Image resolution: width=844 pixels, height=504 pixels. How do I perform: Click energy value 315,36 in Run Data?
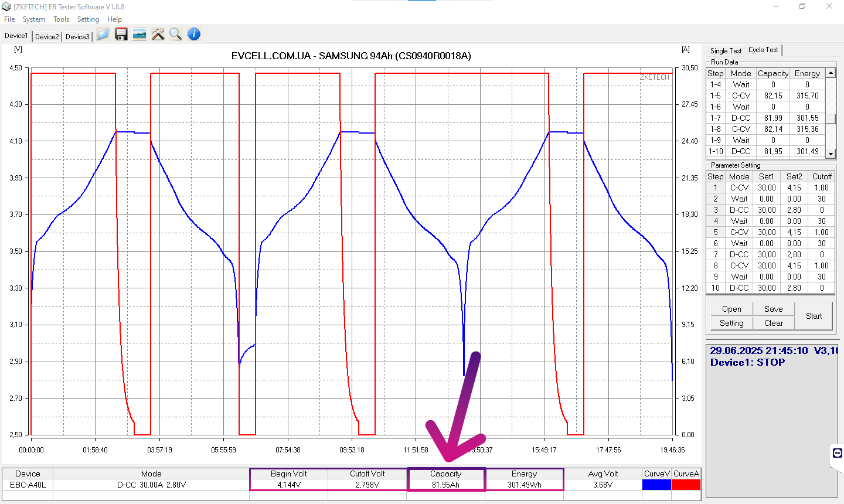807,129
